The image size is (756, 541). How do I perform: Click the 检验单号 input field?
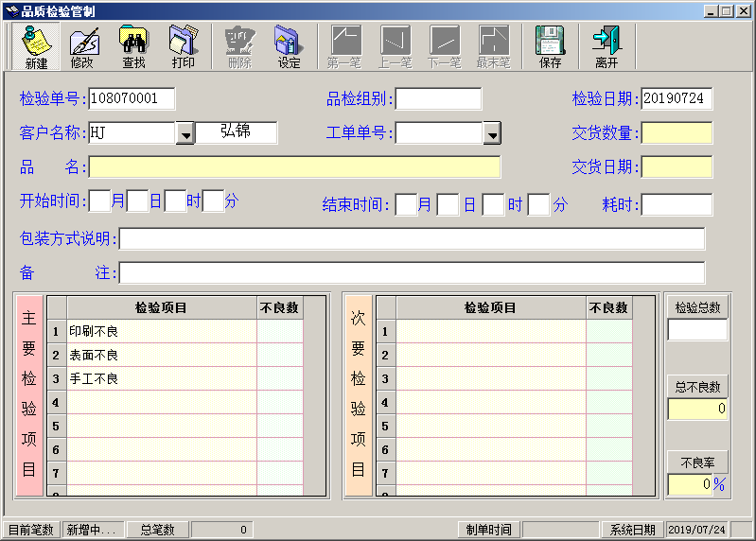click(x=132, y=98)
